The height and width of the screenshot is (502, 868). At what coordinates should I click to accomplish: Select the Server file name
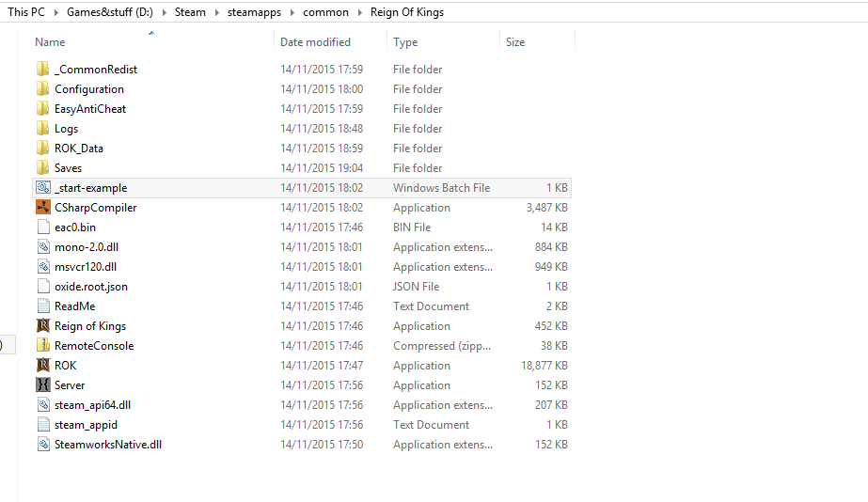point(70,385)
